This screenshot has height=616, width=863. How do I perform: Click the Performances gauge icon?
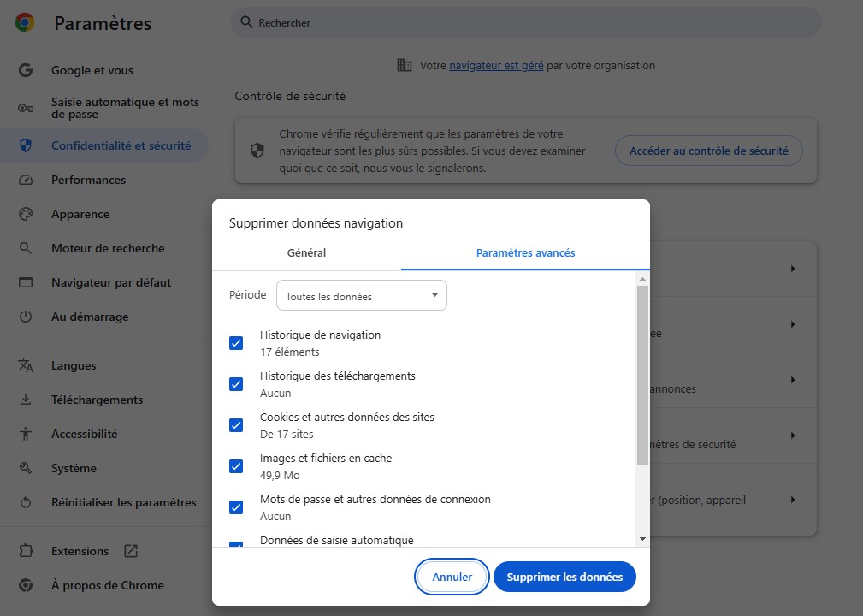tap(26, 180)
